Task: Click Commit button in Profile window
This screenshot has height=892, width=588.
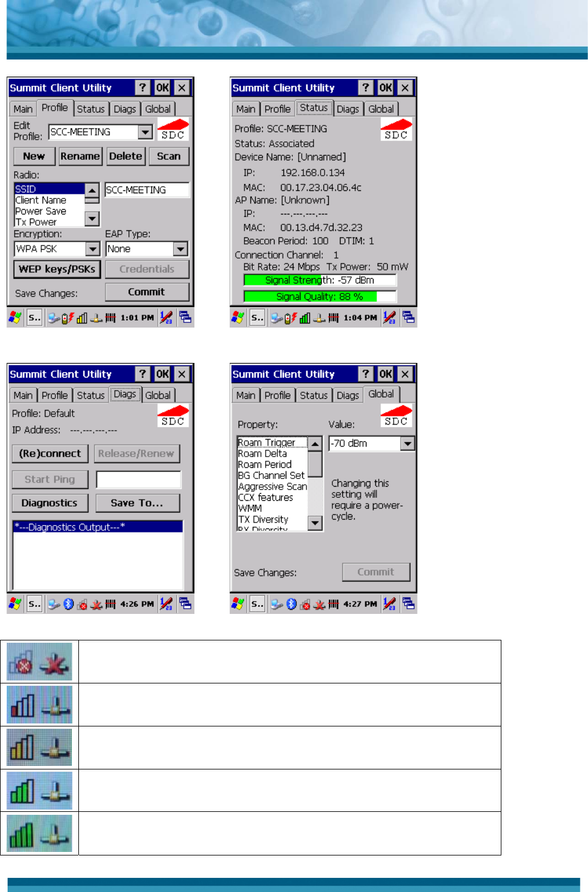Action: point(147,292)
